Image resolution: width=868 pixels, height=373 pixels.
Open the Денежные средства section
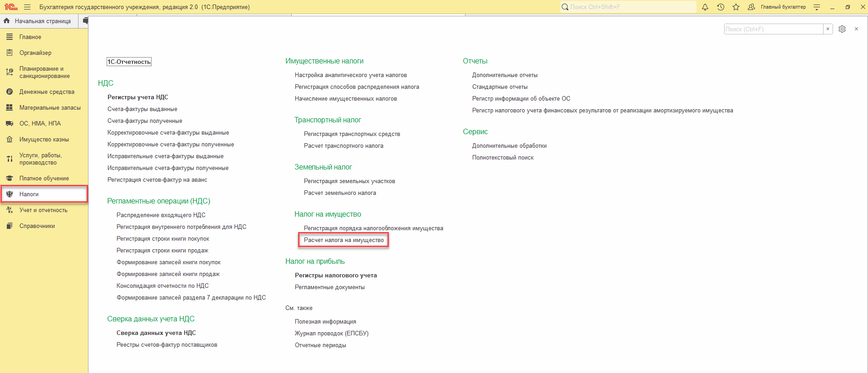[47, 92]
